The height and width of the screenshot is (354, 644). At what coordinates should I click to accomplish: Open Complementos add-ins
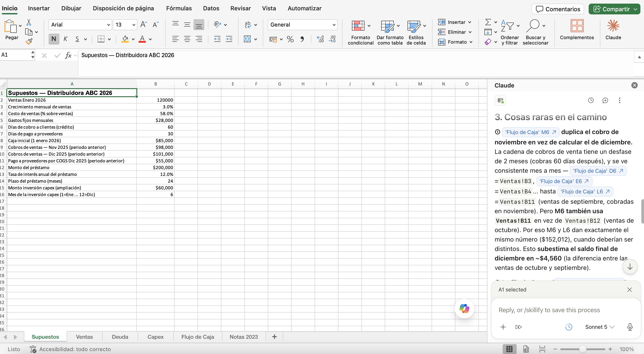[577, 30]
